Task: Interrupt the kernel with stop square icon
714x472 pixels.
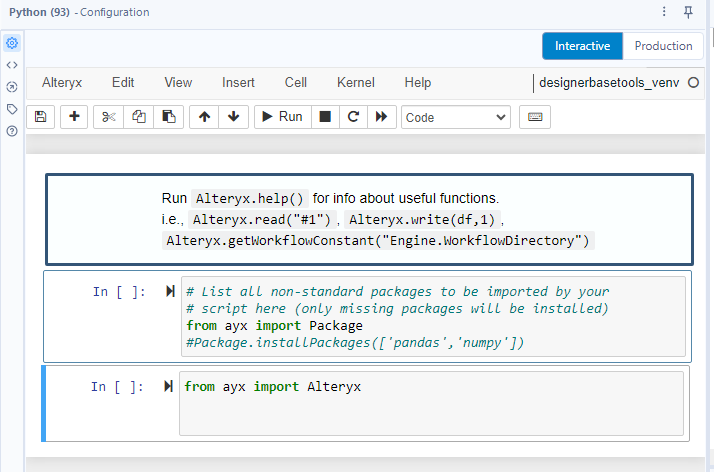Action: 325,117
